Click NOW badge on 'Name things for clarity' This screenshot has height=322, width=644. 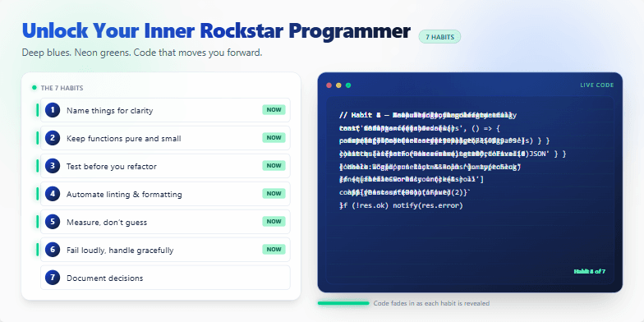274,110
